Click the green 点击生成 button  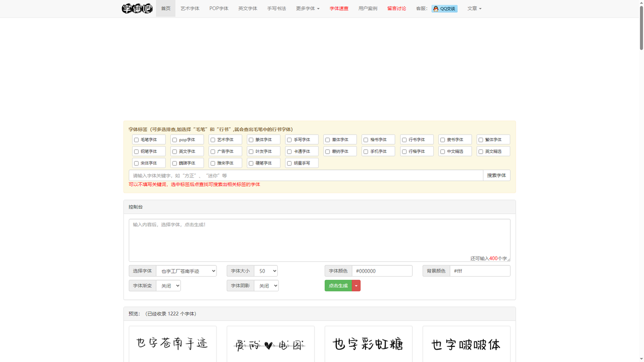coord(338,286)
